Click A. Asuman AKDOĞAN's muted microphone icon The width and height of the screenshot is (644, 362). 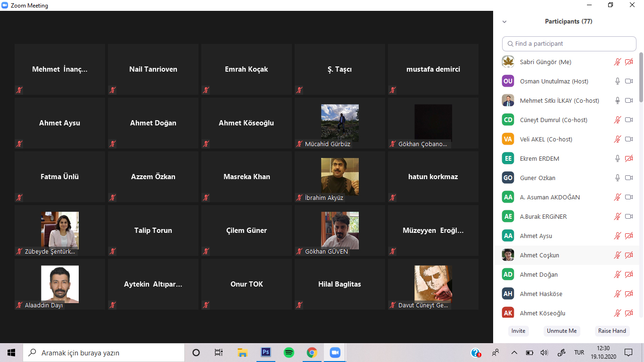617,197
